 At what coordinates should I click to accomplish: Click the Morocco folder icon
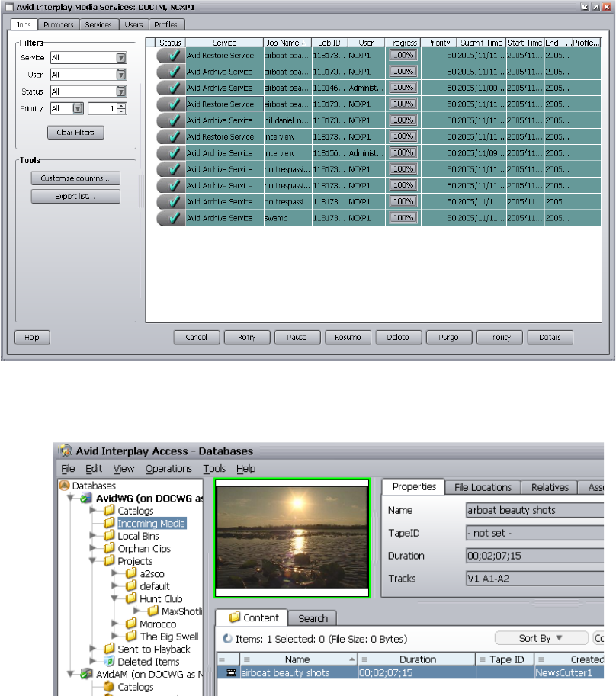point(131,624)
